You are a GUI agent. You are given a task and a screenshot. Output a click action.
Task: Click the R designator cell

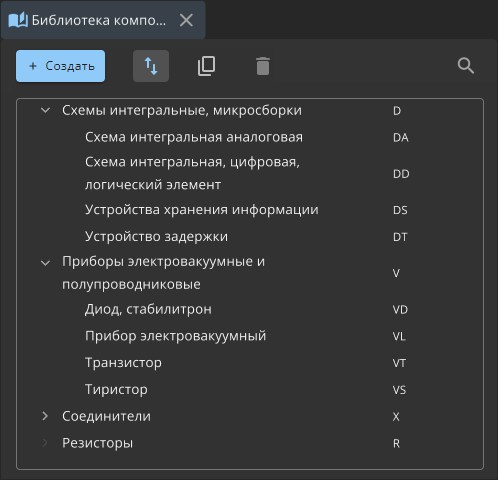396,444
